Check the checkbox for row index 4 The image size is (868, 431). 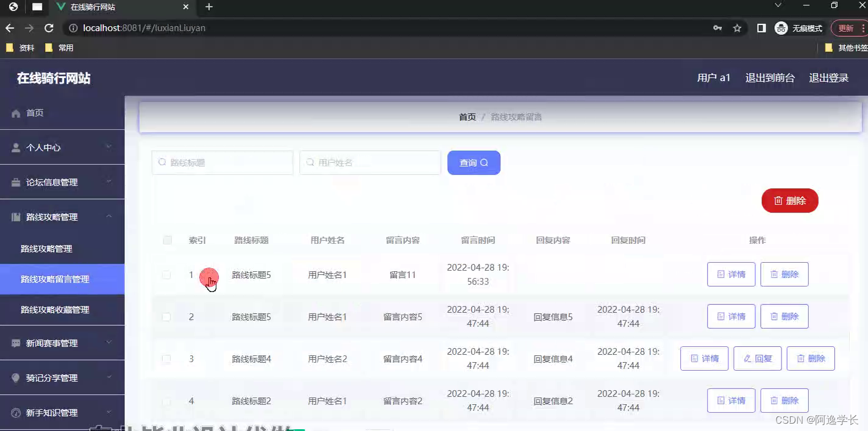coord(166,401)
